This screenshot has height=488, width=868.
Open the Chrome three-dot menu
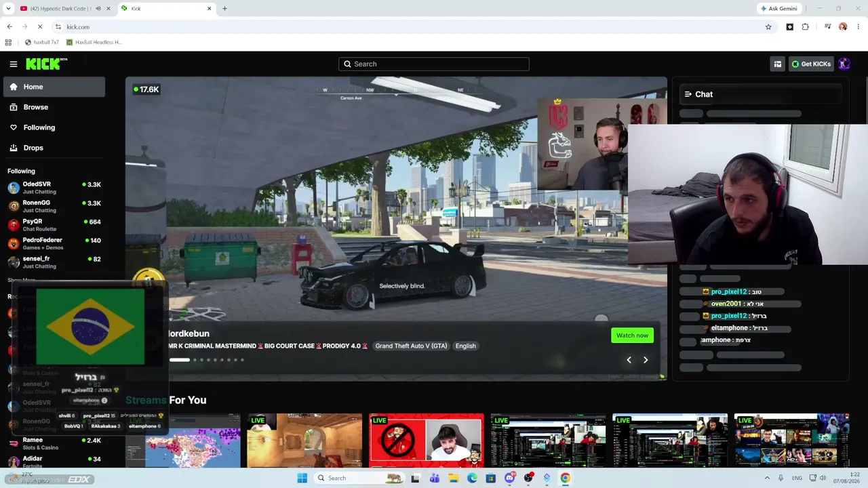[x=858, y=27]
